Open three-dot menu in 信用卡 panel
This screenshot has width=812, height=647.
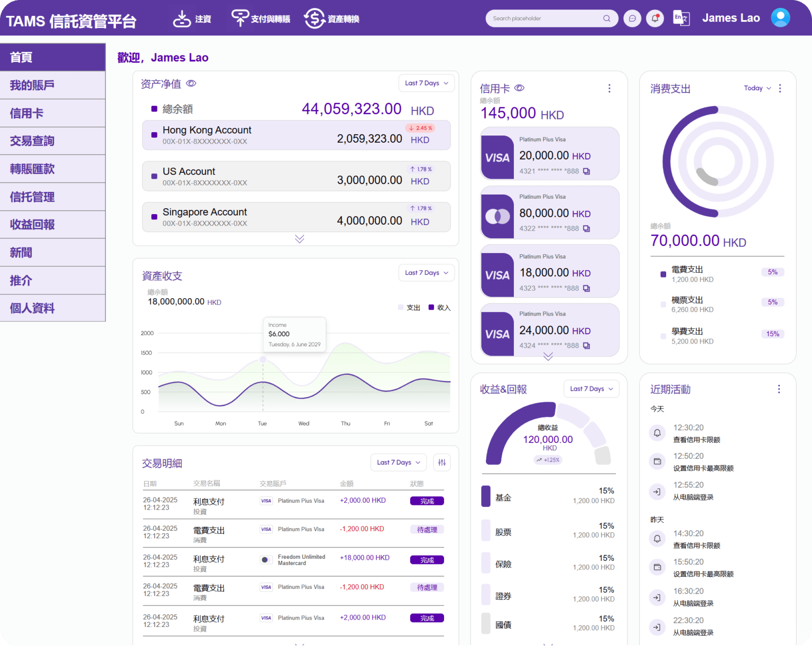pos(609,88)
